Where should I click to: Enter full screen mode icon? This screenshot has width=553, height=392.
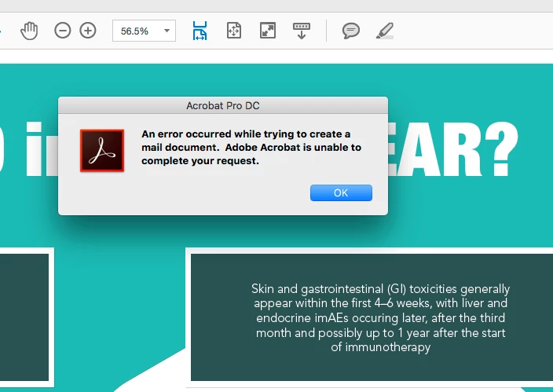[268, 31]
